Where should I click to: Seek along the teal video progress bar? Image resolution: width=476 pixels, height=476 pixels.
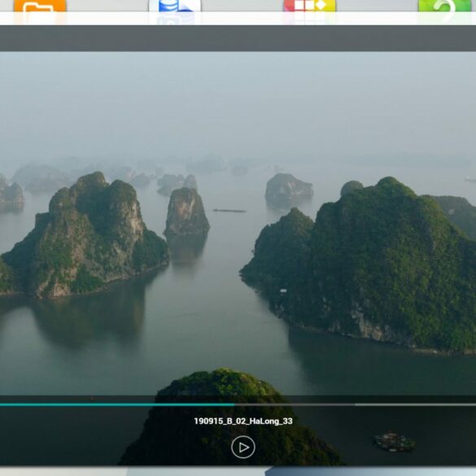point(238,404)
